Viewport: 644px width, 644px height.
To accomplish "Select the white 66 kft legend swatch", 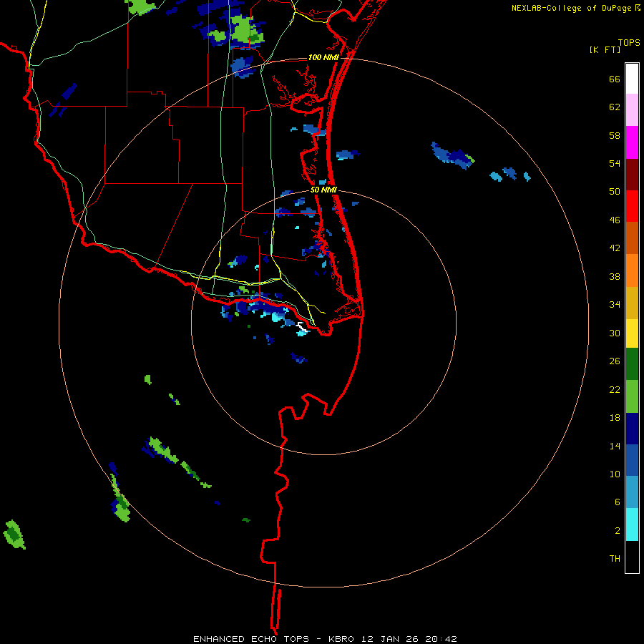I will (x=632, y=79).
